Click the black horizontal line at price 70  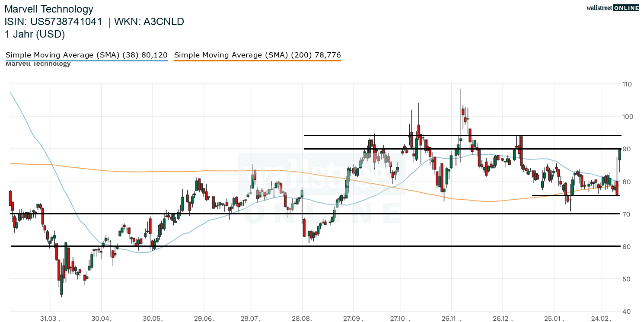pos(316,214)
